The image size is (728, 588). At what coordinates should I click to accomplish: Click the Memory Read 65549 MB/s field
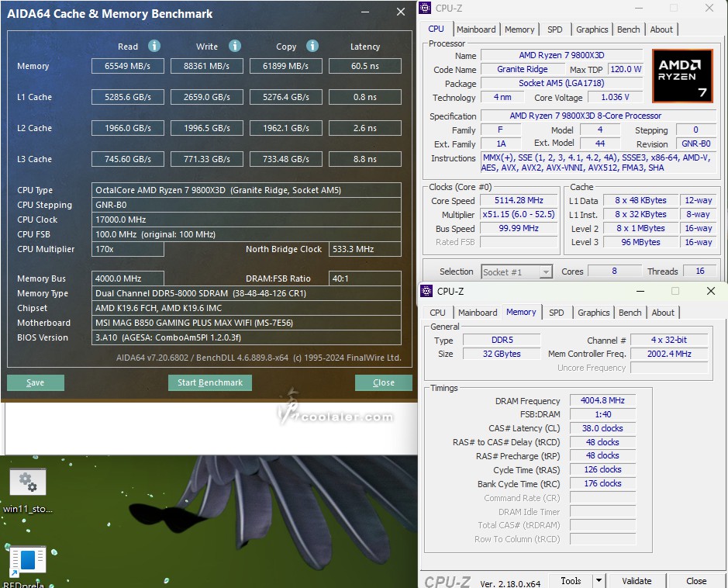127,66
